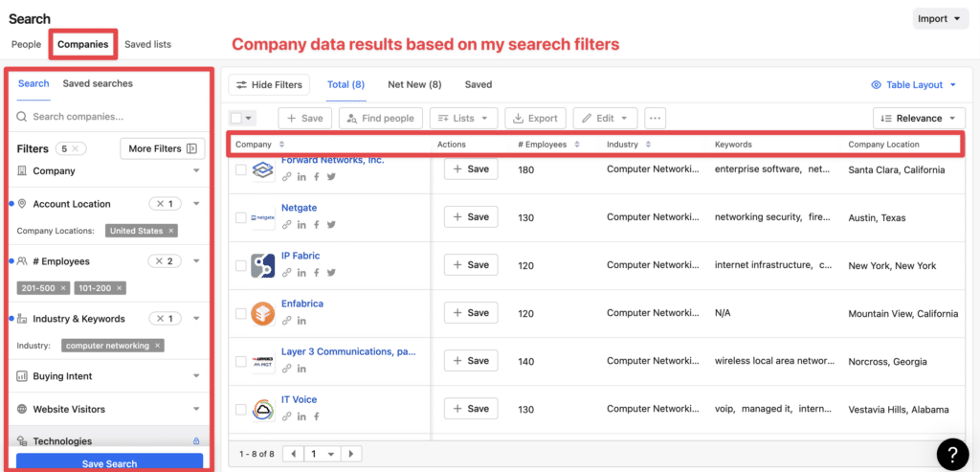Select IT Voice row checkbox
980x472 pixels.
point(240,410)
